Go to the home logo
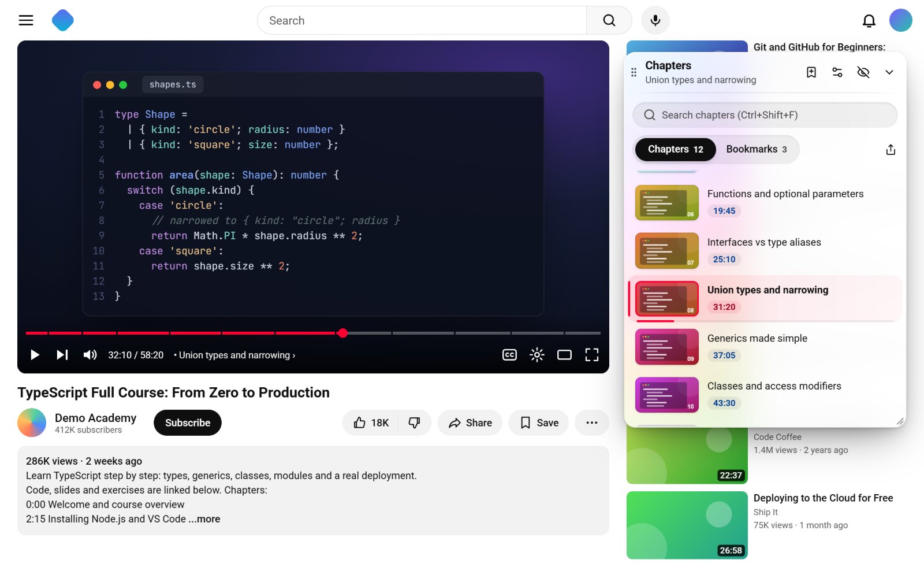The image size is (924, 578). [63, 20]
